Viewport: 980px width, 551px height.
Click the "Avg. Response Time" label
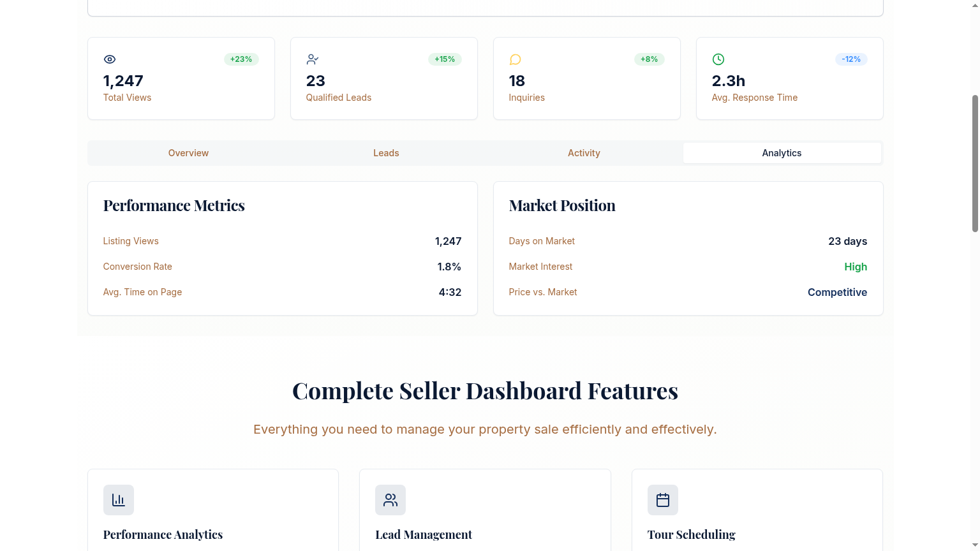click(755, 98)
